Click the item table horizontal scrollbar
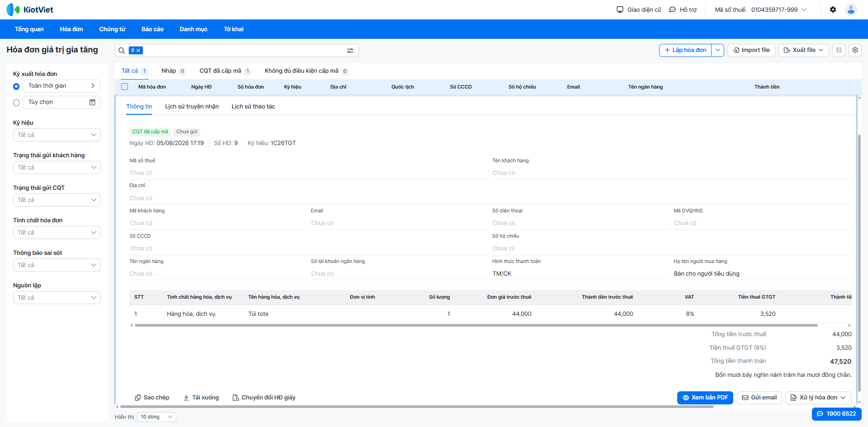Viewport: 868px width, 427px height. 476,325
